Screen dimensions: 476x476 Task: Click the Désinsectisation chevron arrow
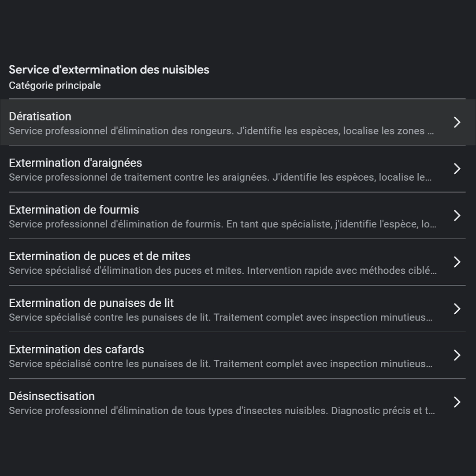click(457, 402)
